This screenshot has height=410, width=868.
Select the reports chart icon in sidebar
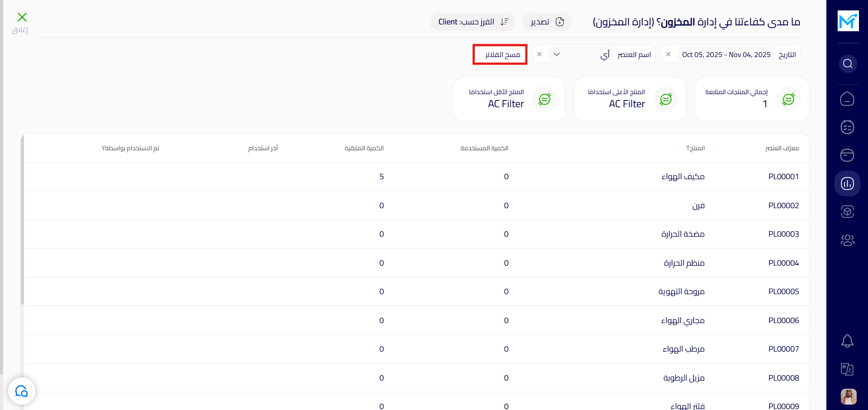click(847, 183)
